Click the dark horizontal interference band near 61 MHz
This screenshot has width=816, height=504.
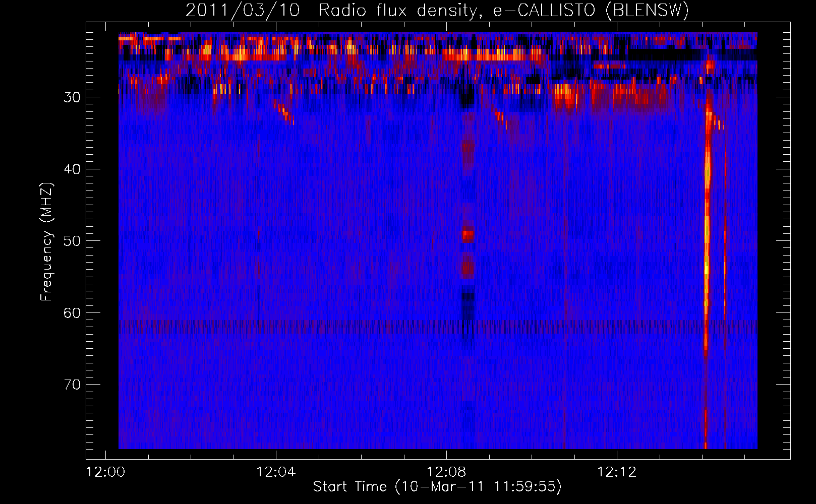438,327
